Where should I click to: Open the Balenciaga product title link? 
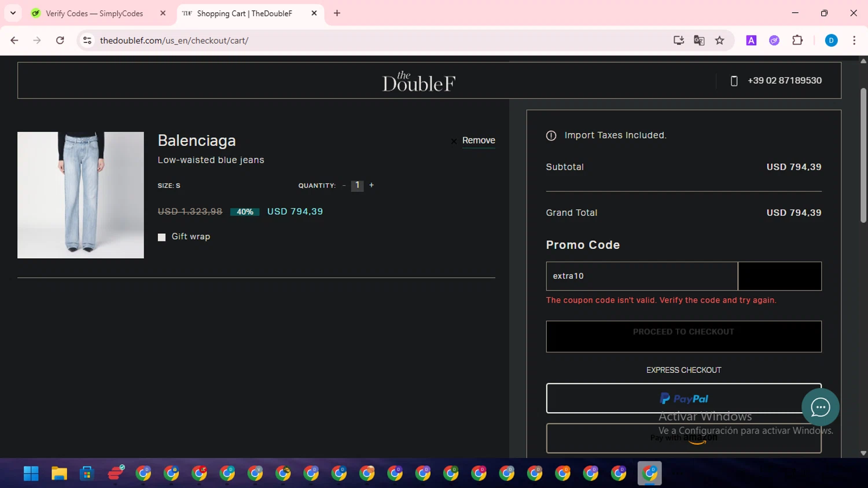(197, 141)
